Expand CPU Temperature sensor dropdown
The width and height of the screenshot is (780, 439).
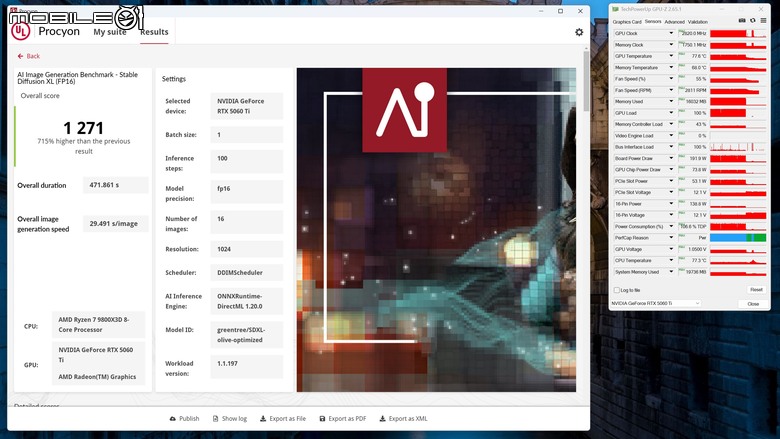671,261
